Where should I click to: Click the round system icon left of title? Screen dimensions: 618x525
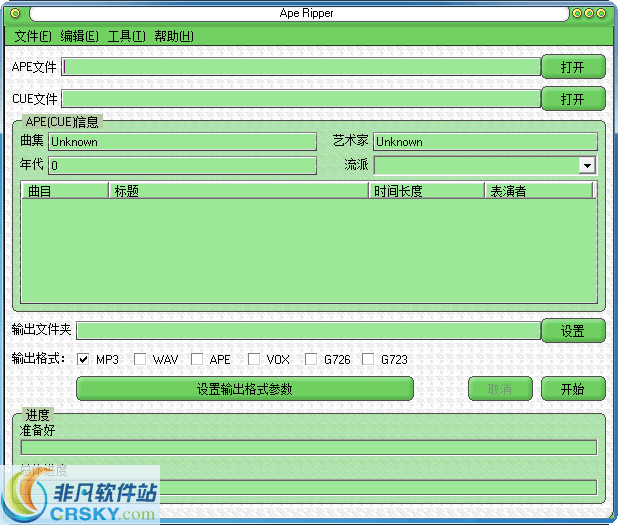[15, 13]
